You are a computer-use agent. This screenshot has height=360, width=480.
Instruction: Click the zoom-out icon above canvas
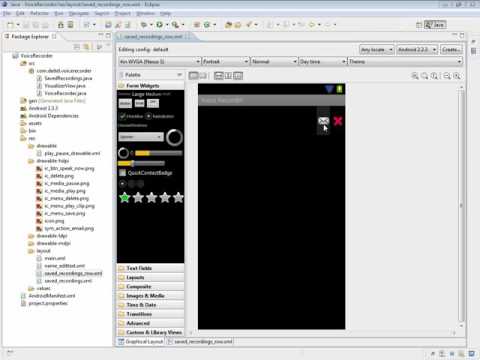click(x=447, y=76)
